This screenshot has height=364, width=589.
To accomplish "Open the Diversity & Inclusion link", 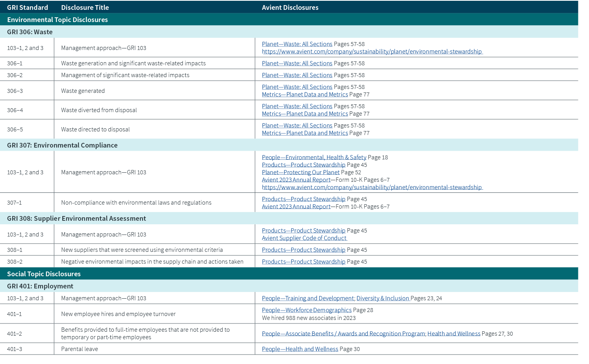I will pos(383,298).
